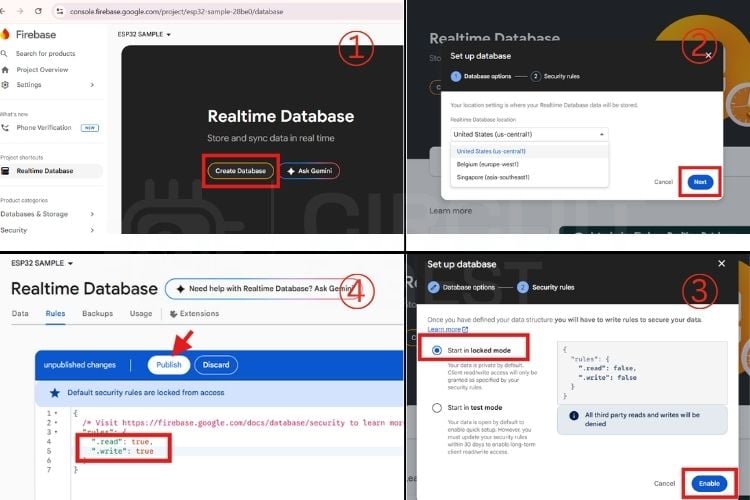Open Project Overview home icon
Viewport: 750px width, 500px height.
(5, 70)
